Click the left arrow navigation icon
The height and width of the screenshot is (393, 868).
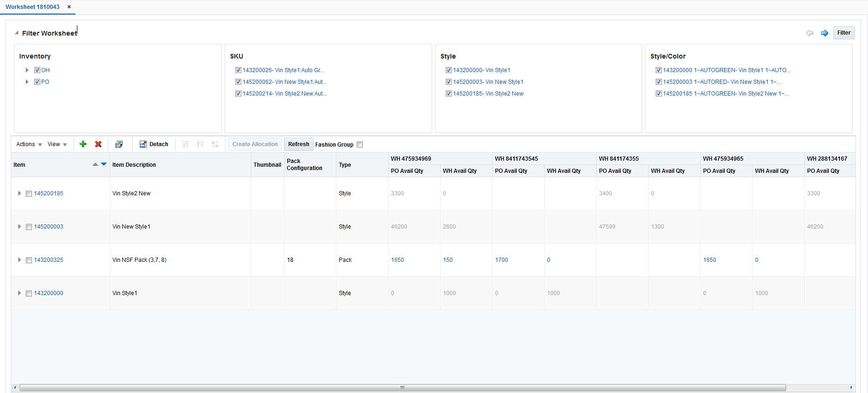click(x=809, y=33)
